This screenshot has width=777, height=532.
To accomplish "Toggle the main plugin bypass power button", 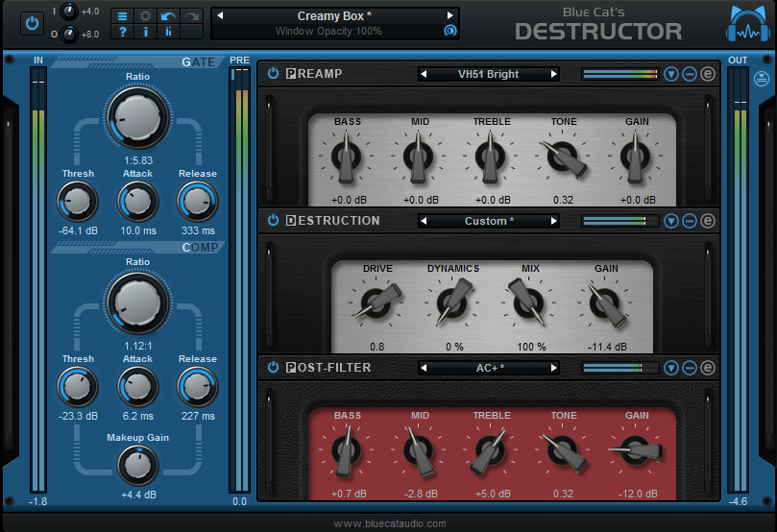I will click(x=33, y=23).
